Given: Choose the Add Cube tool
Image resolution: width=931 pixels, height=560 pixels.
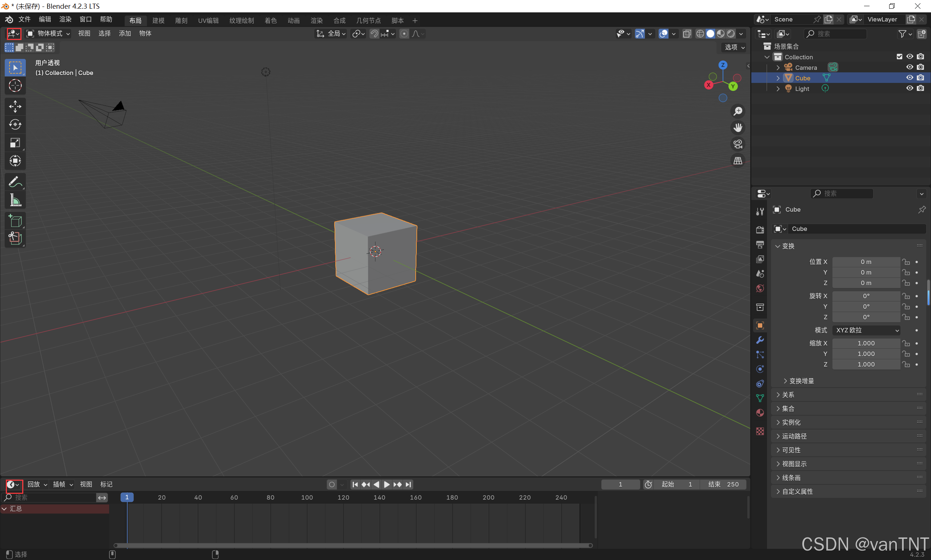Looking at the screenshot, I should (x=15, y=221).
